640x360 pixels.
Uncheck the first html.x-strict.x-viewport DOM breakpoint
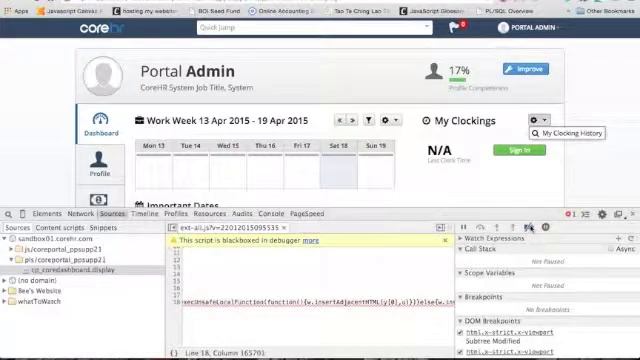click(460, 333)
